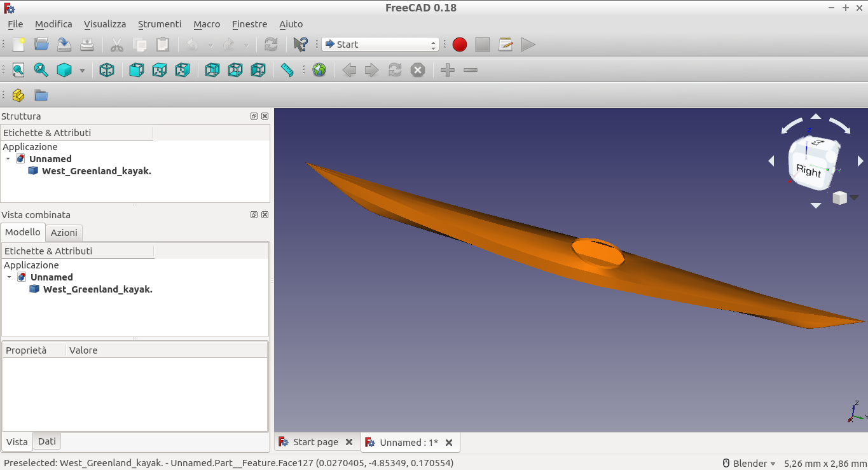
Task: Activate the What's This help cursor icon
Action: point(300,45)
